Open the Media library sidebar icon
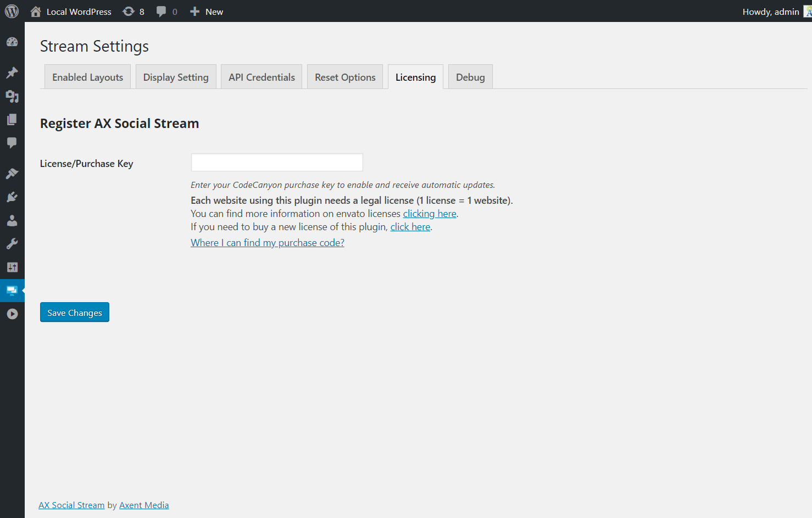Image resolution: width=812 pixels, height=518 pixels. coord(12,96)
